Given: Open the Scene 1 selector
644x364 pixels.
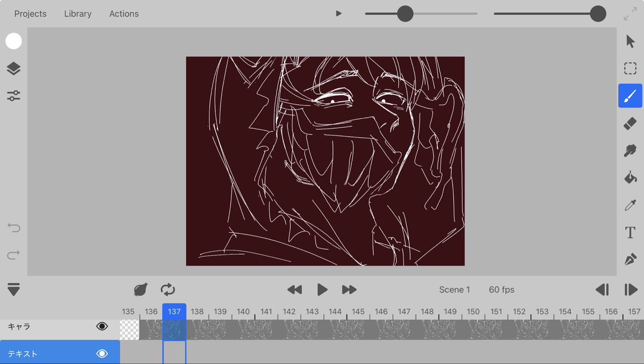Looking at the screenshot, I should [x=454, y=290].
